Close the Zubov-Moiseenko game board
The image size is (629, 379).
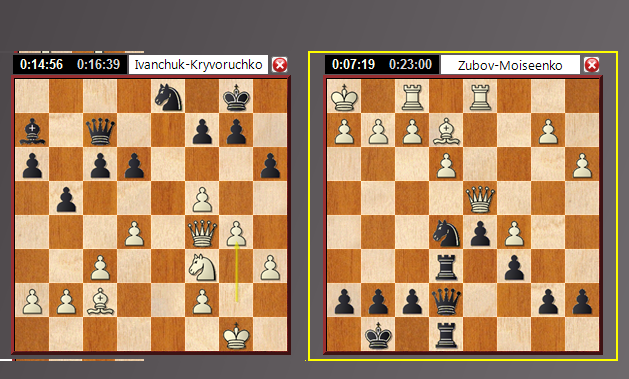tap(592, 65)
